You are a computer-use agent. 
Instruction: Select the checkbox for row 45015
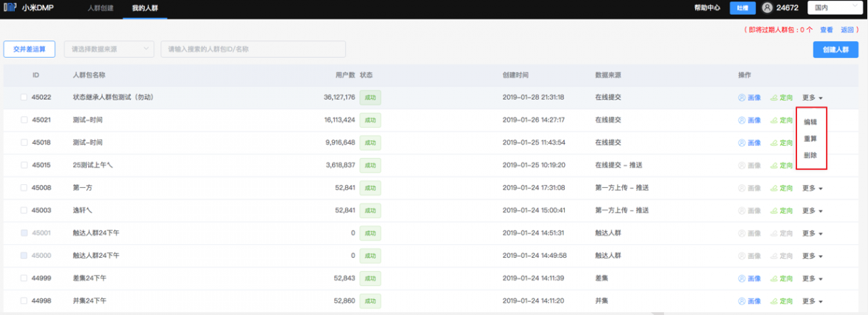coord(24,165)
